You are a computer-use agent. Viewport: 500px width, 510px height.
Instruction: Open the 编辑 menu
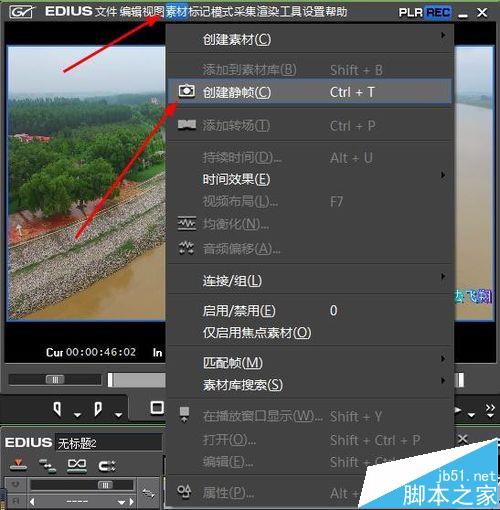131,12
